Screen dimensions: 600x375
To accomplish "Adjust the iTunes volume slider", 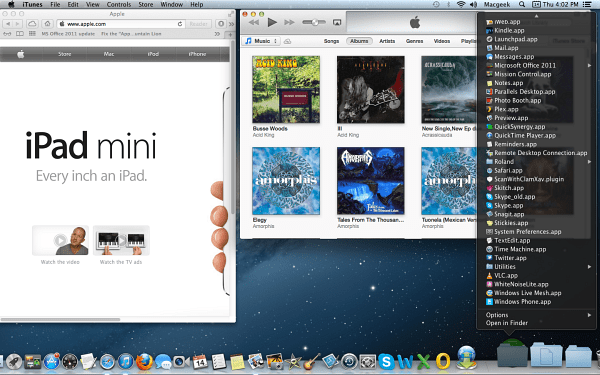I will 314,23.
